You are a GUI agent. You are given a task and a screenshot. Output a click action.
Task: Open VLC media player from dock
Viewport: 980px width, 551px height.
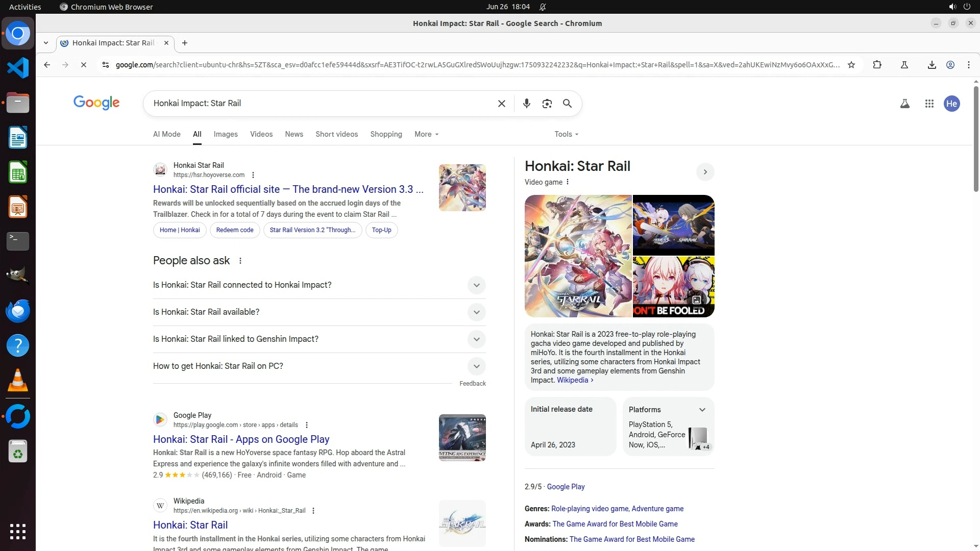coord(17,380)
